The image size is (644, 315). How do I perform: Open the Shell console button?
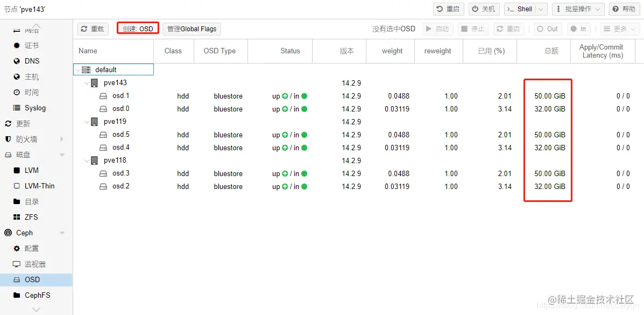coord(520,9)
